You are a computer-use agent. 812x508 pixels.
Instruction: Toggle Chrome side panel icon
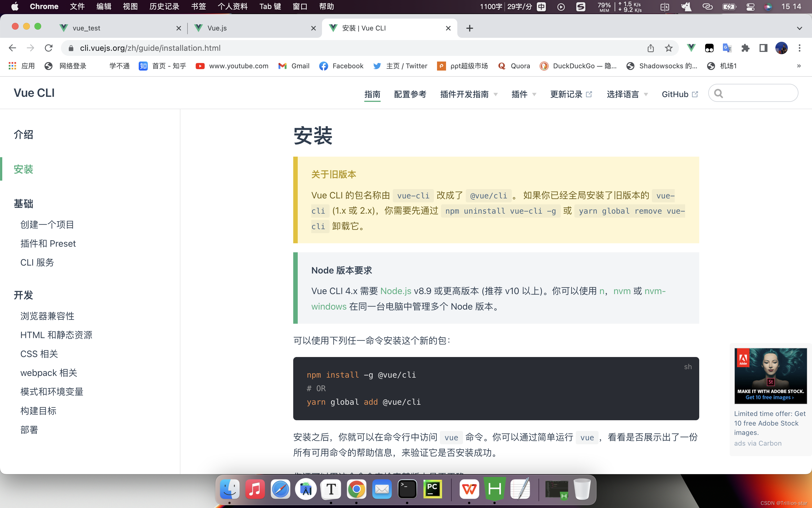click(x=763, y=48)
